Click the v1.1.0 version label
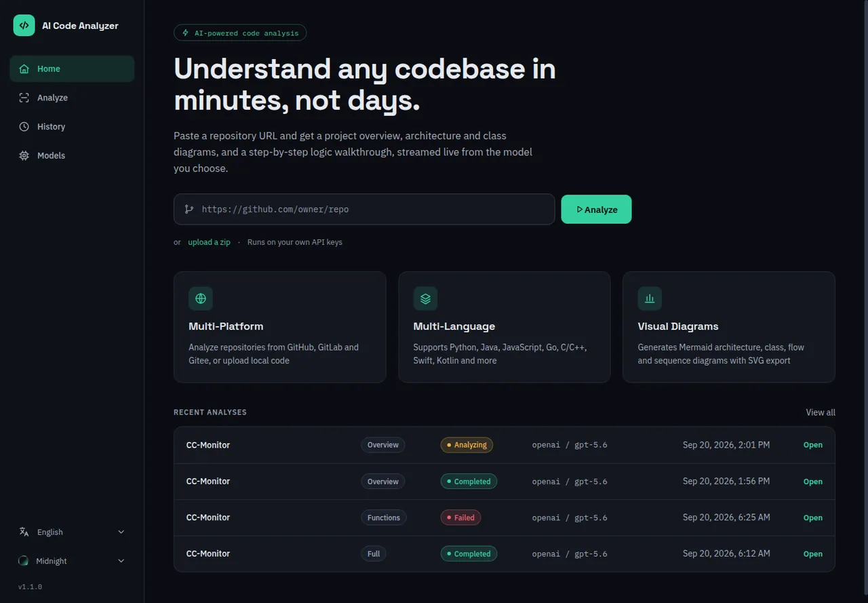The width and height of the screenshot is (868, 603). point(30,587)
